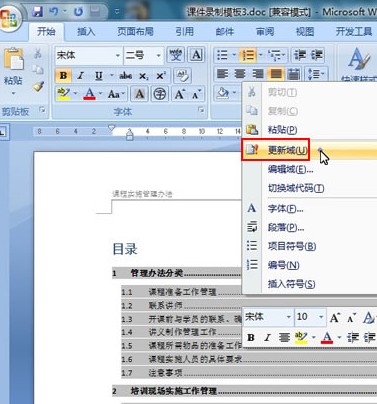The height and width of the screenshot is (404, 377).
Task: Open the 二号 font size dropdown
Action: click(x=159, y=55)
